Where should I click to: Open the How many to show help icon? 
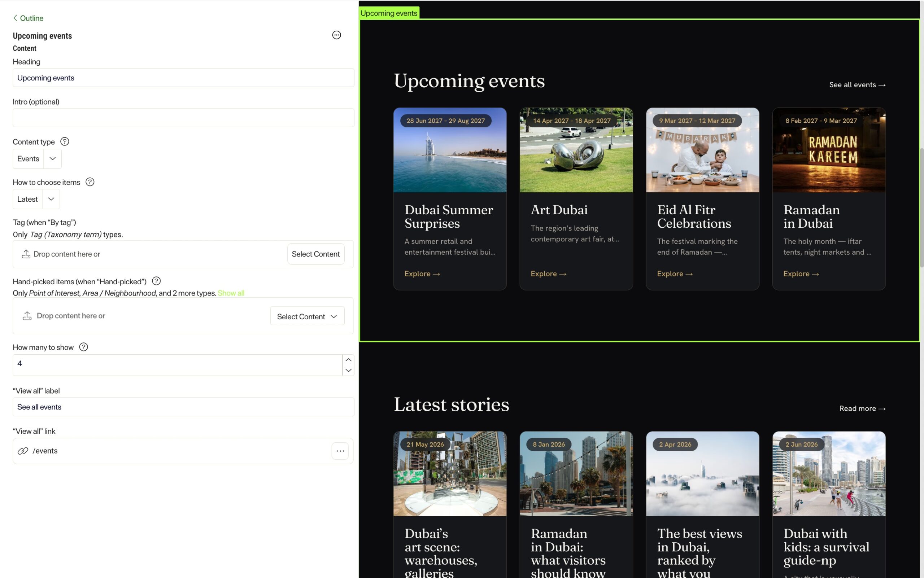coord(83,347)
